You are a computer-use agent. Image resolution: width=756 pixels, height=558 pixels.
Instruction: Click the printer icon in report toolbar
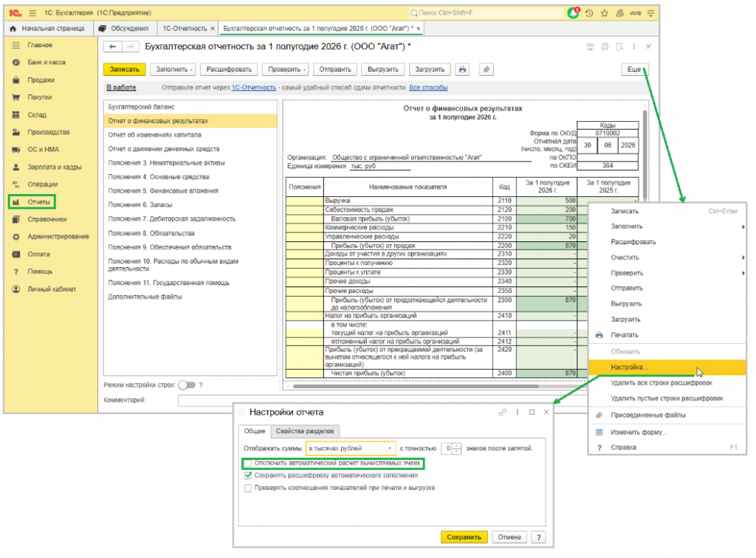point(462,69)
